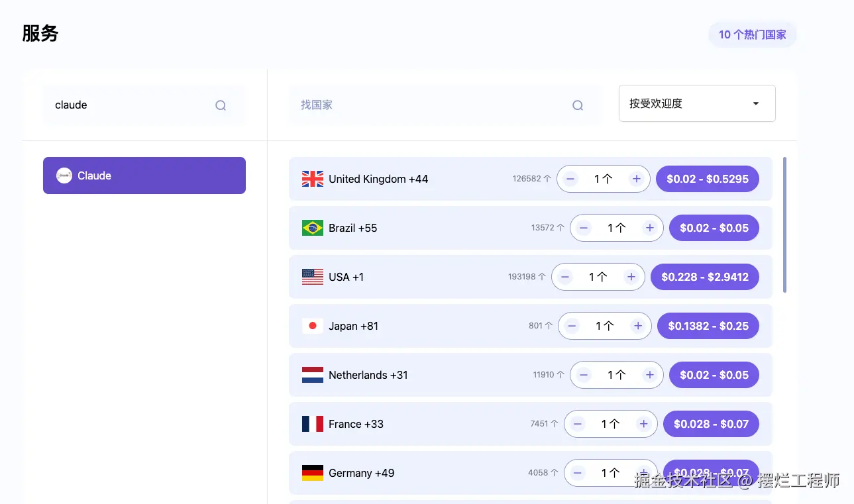
Task: Click the Japan flag icon
Action: [313, 326]
